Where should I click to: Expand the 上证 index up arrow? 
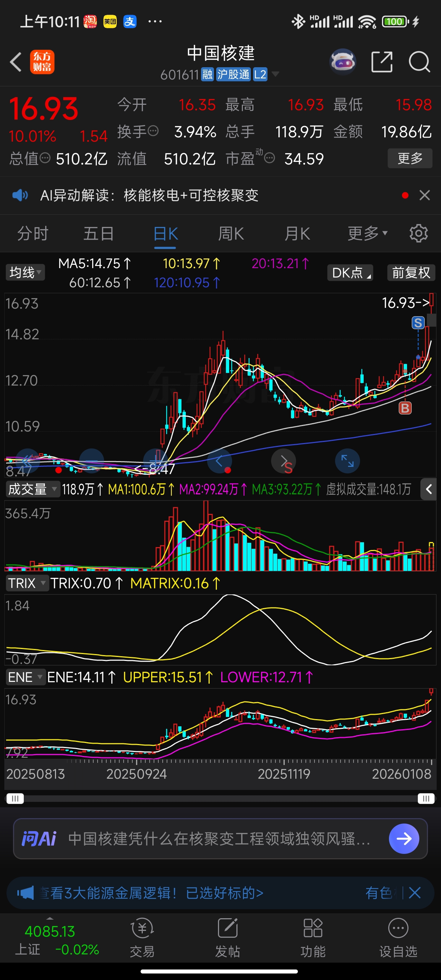(50, 918)
